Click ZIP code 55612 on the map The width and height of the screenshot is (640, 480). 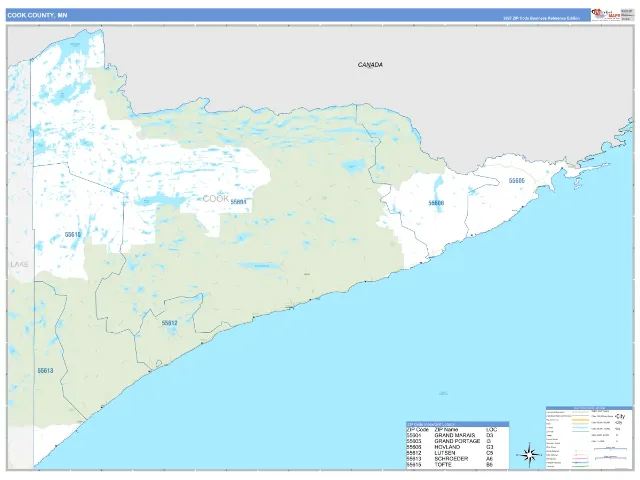click(169, 323)
